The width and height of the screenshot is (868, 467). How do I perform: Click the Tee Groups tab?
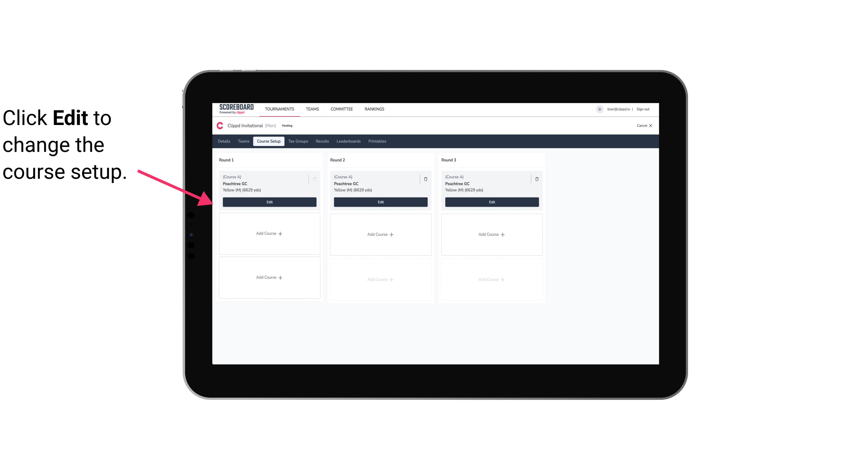298,141
